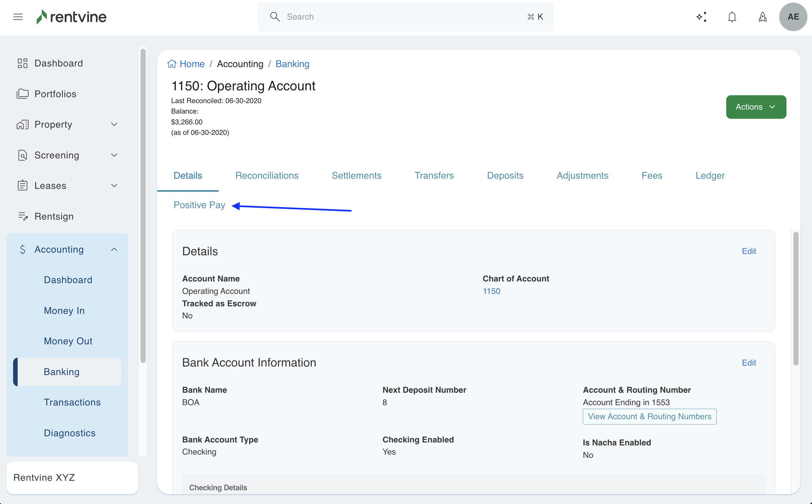The width and height of the screenshot is (812, 504).
Task: Open Rentsign from the sidebar
Action: [54, 216]
